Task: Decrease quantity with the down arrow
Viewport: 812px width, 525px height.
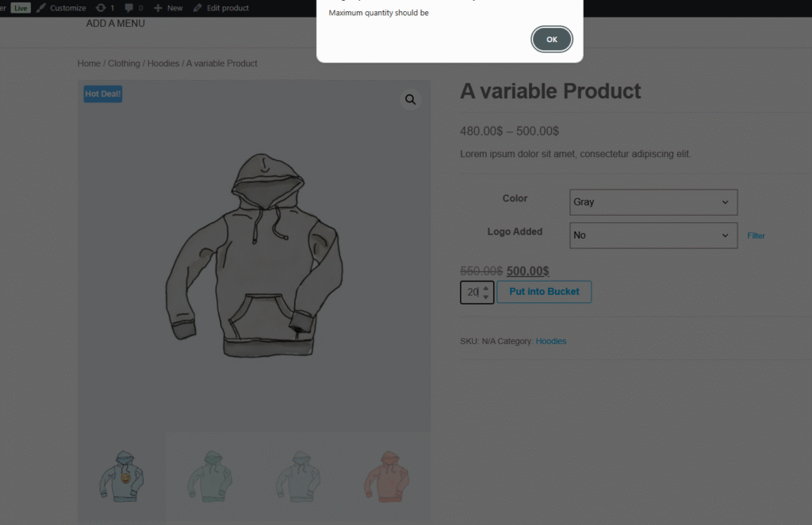Action: [486, 297]
